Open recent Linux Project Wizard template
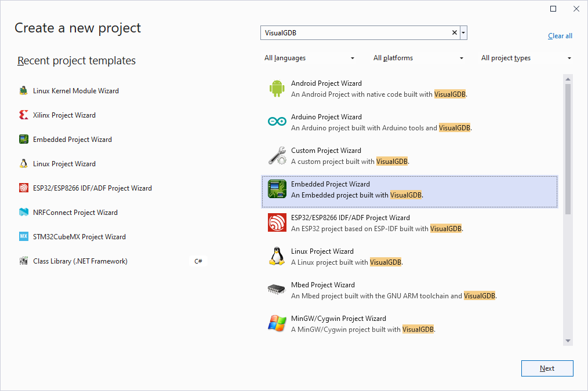The image size is (588, 391). [x=64, y=164]
